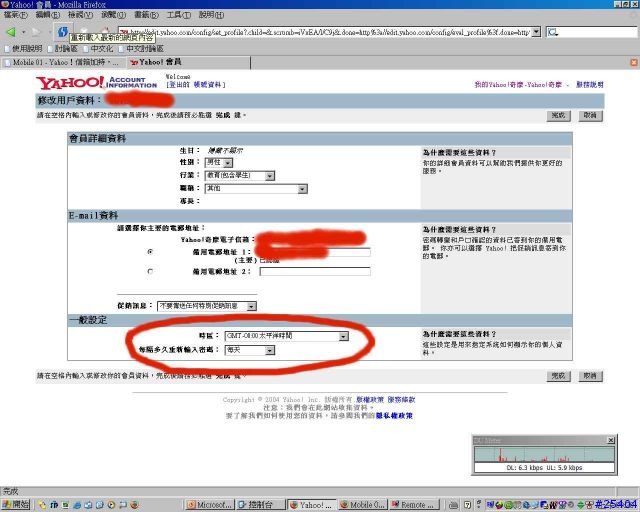The width and height of the screenshot is (640, 512).
Task: Switch to the Mobile 01 browser tab
Action: [x=62, y=62]
